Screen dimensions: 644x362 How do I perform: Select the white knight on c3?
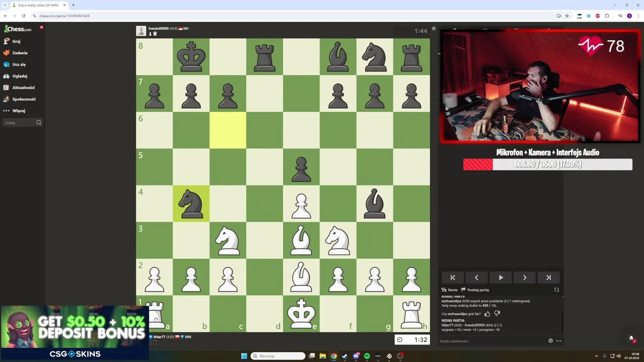click(x=228, y=240)
